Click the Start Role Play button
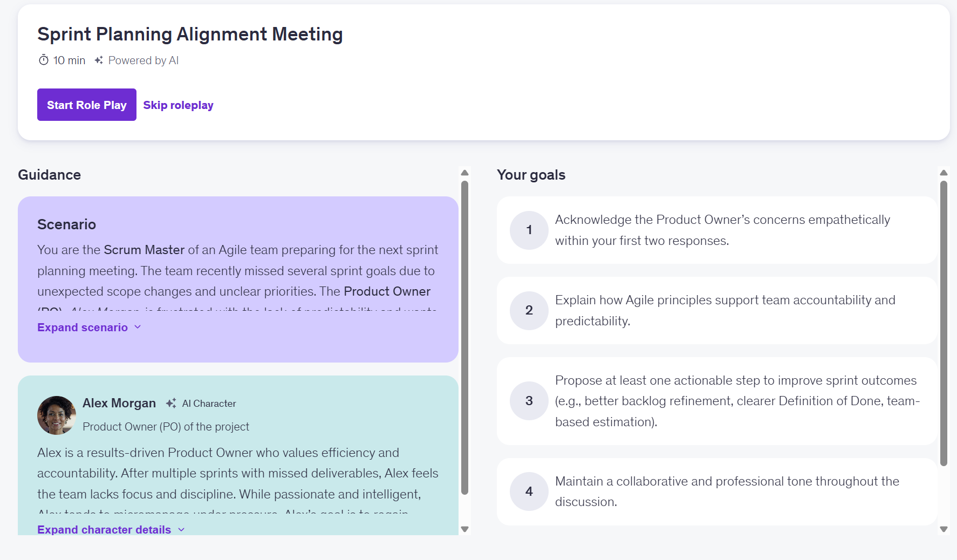 coord(86,105)
